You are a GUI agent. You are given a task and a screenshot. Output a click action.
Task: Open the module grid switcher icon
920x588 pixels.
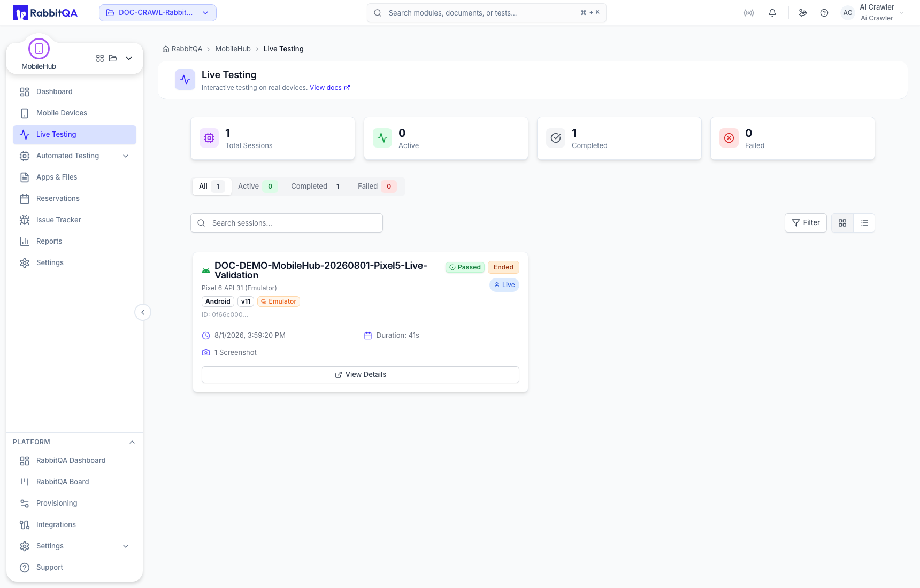tap(100, 58)
